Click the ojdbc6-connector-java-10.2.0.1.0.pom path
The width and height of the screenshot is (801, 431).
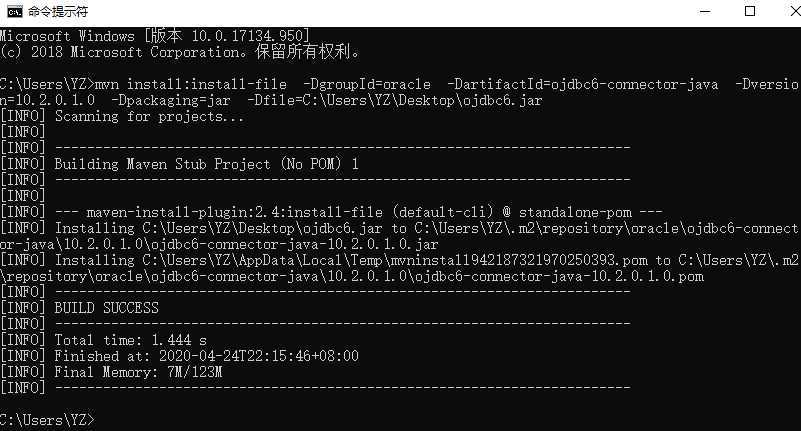tap(559, 276)
